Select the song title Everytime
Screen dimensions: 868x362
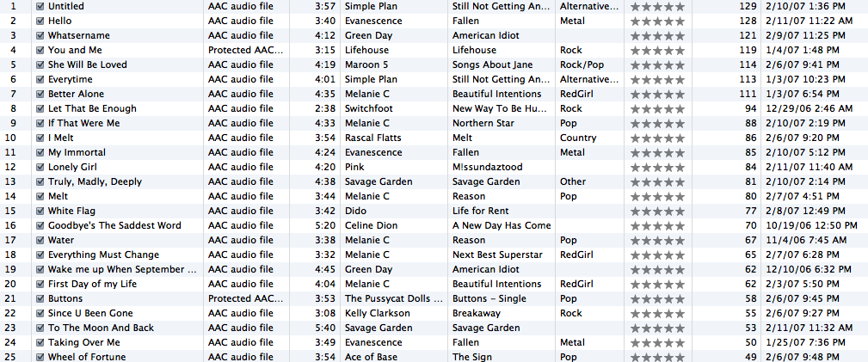(x=71, y=79)
